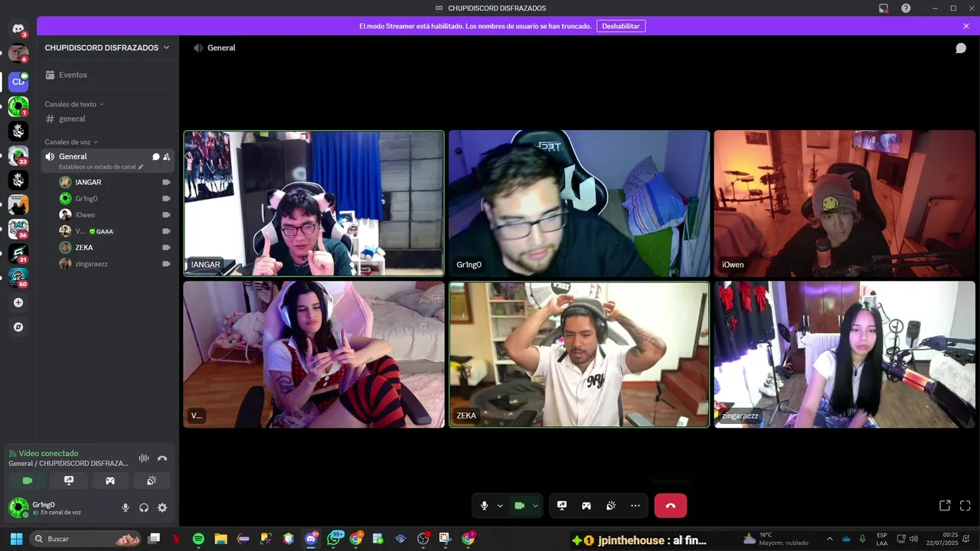Open server icon with badge 36
The width and height of the screenshot is (980, 551).
(18, 229)
